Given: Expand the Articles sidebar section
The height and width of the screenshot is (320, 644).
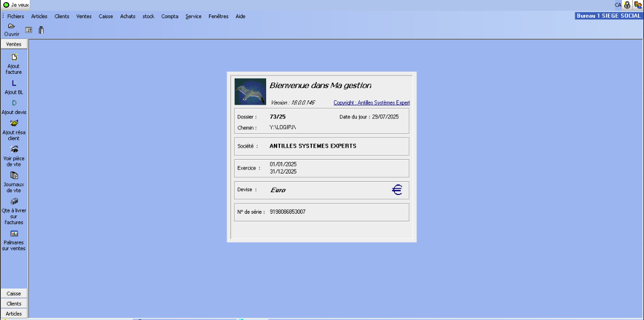Looking at the screenshot, I should [x=14, y=313].
